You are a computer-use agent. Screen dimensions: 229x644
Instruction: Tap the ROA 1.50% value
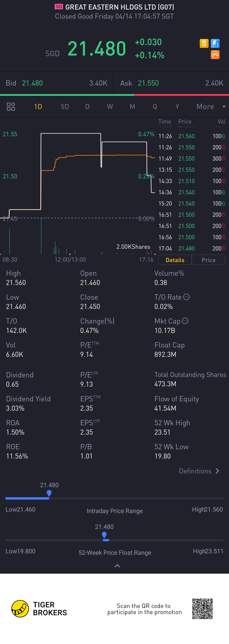tap(15, 432)
